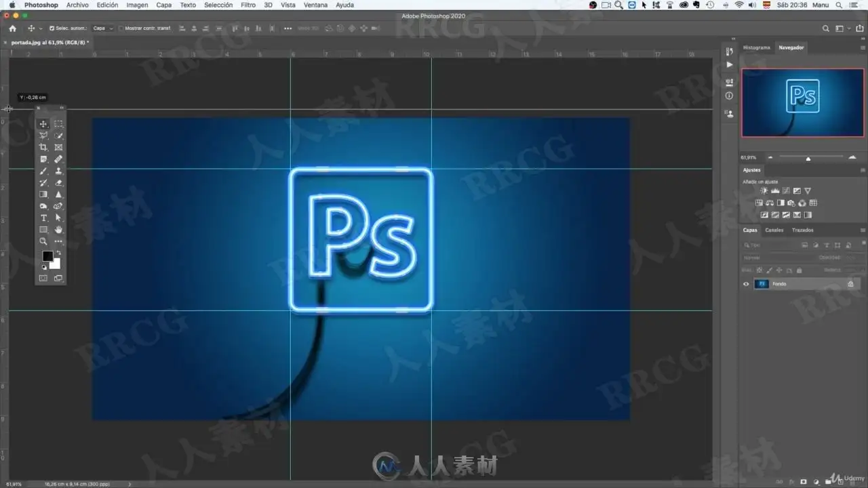Add a Photo Filter adjustment
Screen dimensions: 868x488
(x=791, y=203)
